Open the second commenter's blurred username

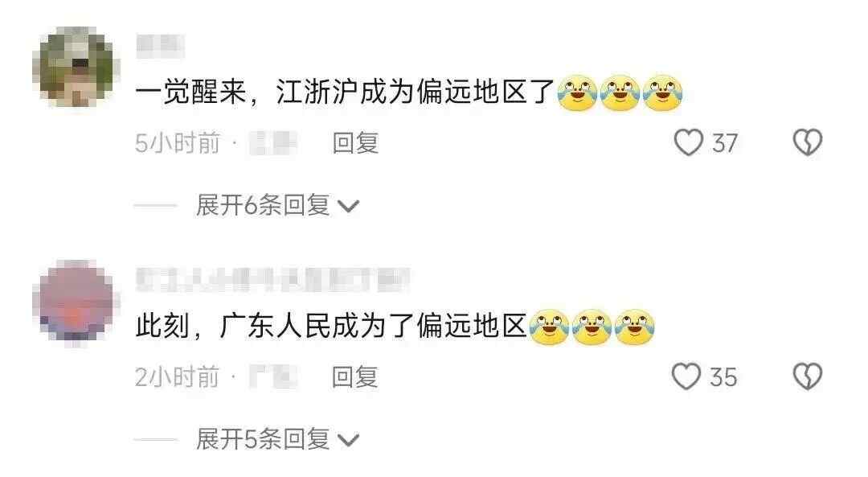[x=272, y=280]
